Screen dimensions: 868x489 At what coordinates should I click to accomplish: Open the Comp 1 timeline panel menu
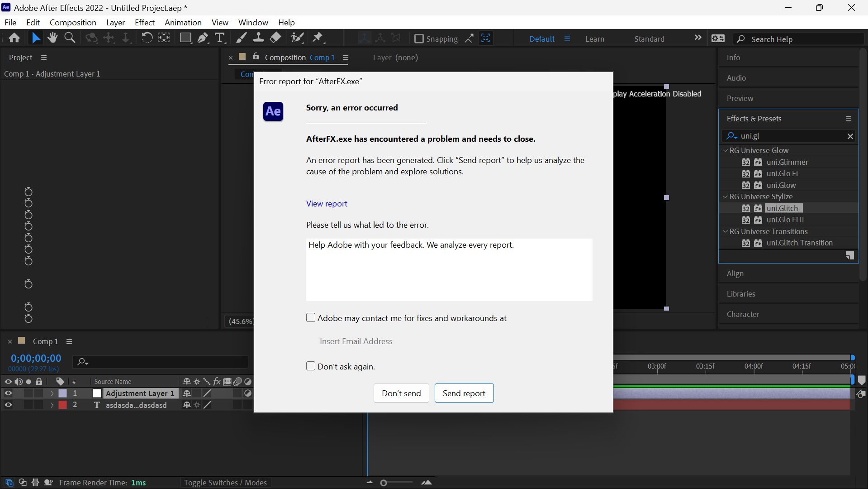pos(69,341)
